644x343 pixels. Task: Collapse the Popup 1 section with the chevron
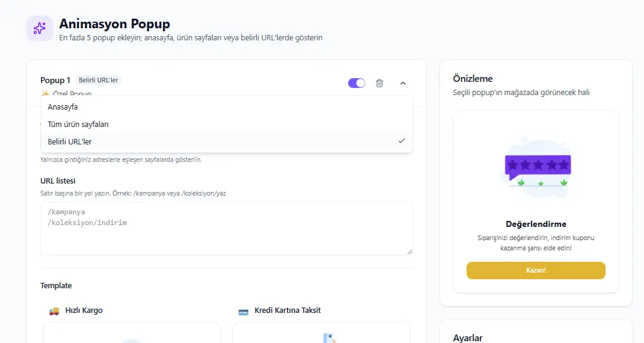(403, 83)
